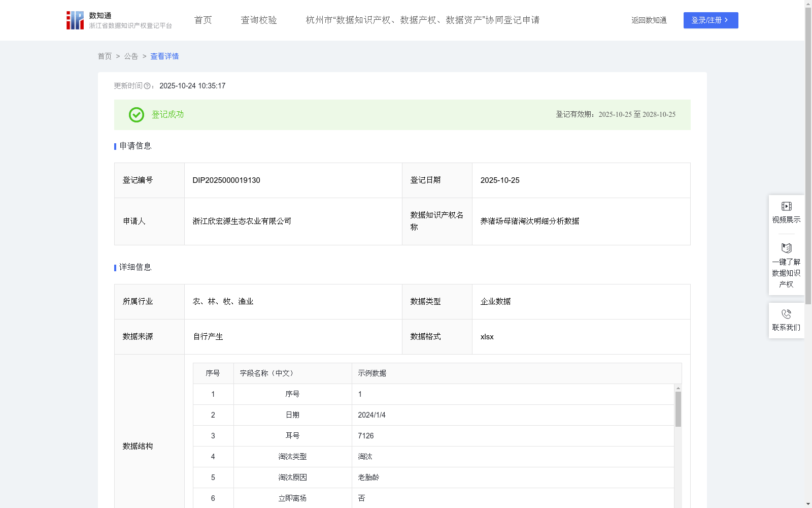The image size is (812, 508).
Task: Click the 农、林、牧、渔业 industry value
Action: pos(223,302)
